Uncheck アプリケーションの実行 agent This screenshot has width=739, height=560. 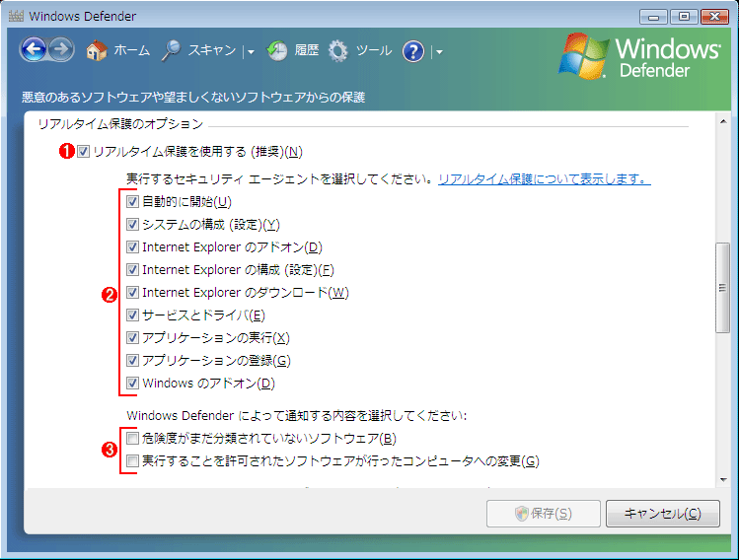[x=132, y=337]
